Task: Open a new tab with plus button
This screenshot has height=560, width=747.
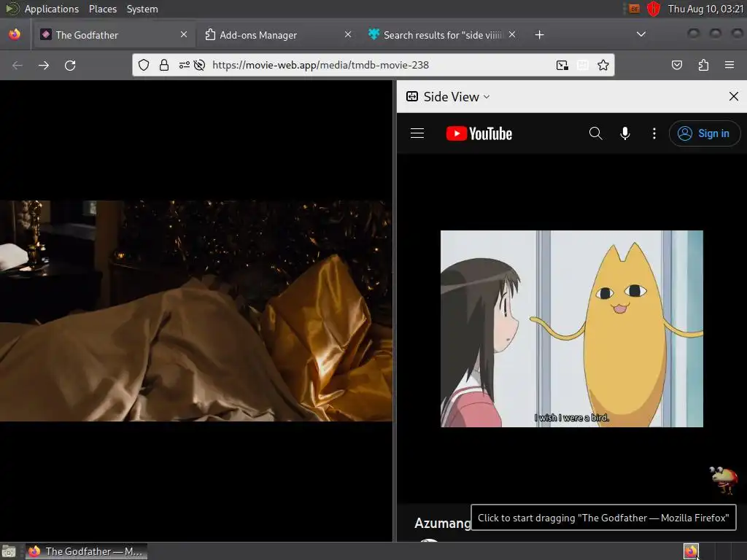Action: point(539,35)
